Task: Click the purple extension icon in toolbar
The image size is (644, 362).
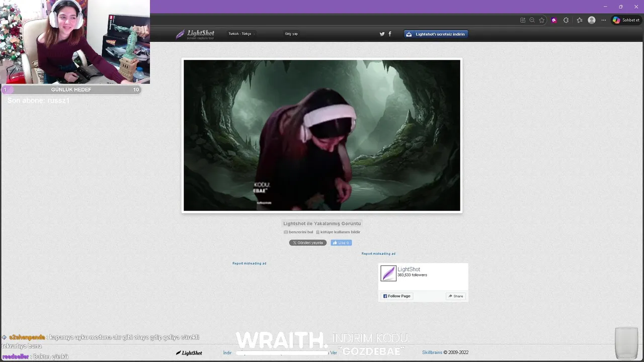Action: (554, 20)
